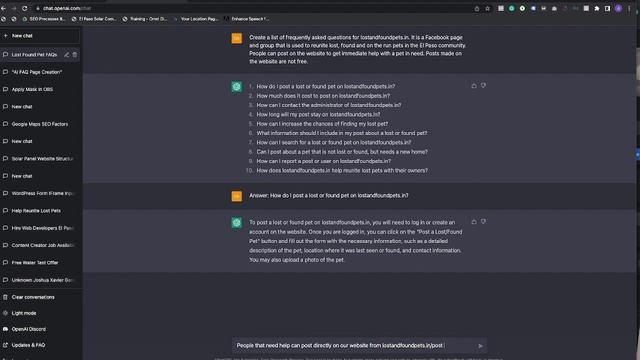
Task: Open the browser side panel icon
Action: pos(607,8)
